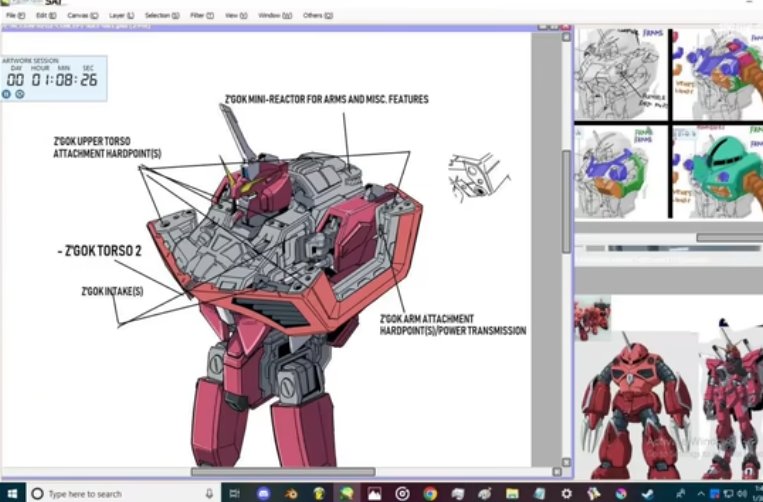Click the scroll-down arrow of canvas scrollbar
The image size is (763, 502).
pyautogui.click(x=566, y=462)
